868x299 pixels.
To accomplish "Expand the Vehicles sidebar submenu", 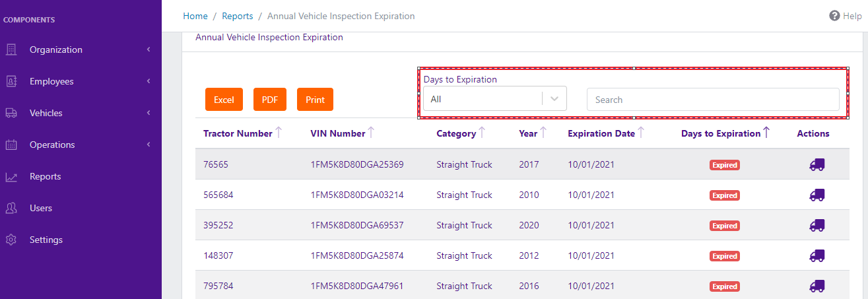I will tap(149, 113).
